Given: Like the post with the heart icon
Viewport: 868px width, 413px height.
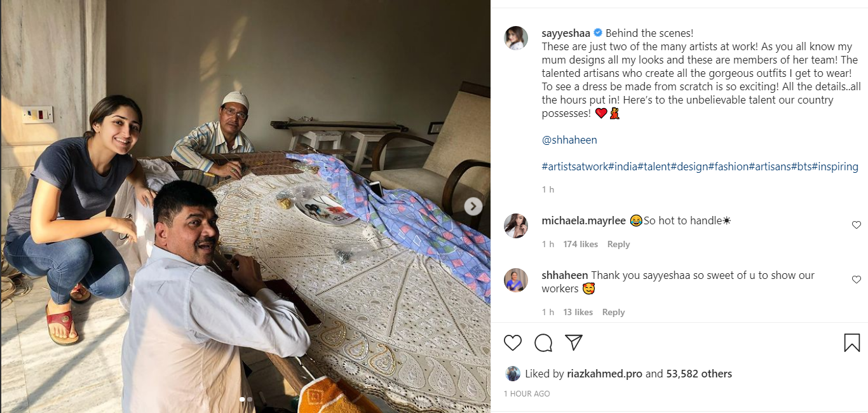Looking at the screenshot, I should click(x=513, y=343).
